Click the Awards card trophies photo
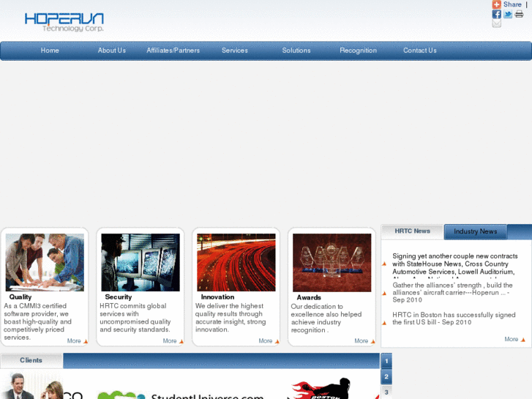532x399 pixels. (x=331, y=263)
